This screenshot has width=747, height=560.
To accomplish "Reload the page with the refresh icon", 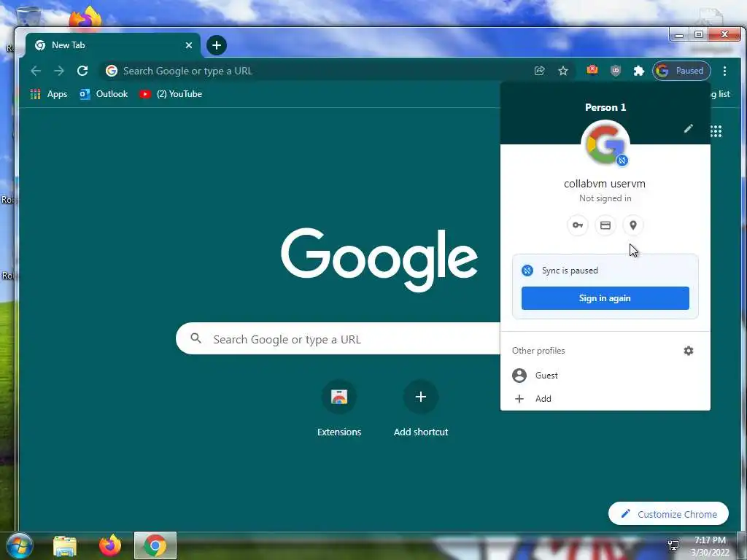I will coord(82,71).
